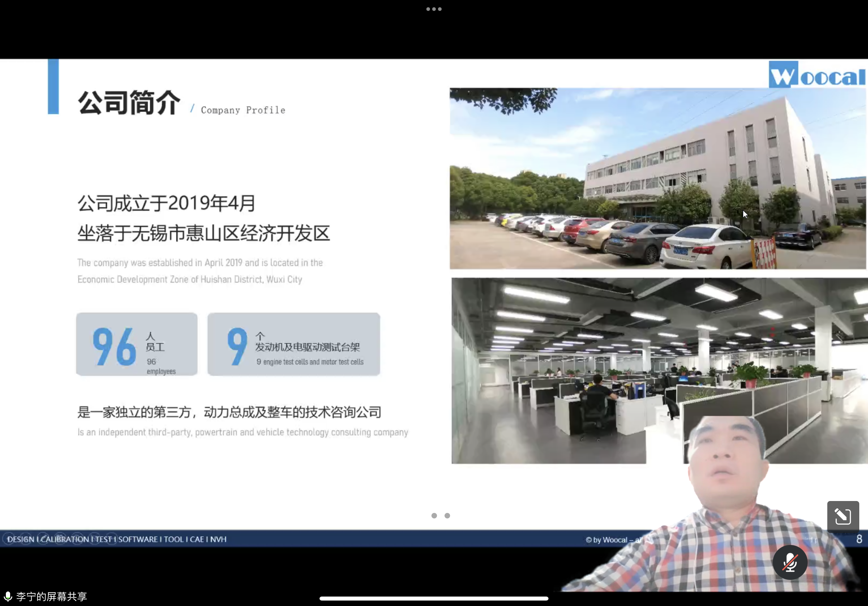Click the 9 engine test cells card
Viewport: 868px width, 606px height.
[294, 344]
